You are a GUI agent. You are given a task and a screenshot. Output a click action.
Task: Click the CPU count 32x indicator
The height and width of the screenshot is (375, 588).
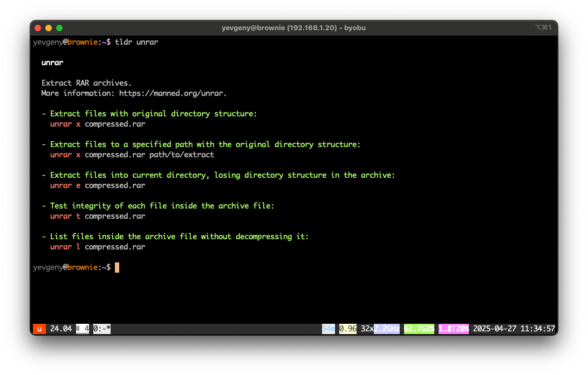pyautogui.click(x=367, y=329)
